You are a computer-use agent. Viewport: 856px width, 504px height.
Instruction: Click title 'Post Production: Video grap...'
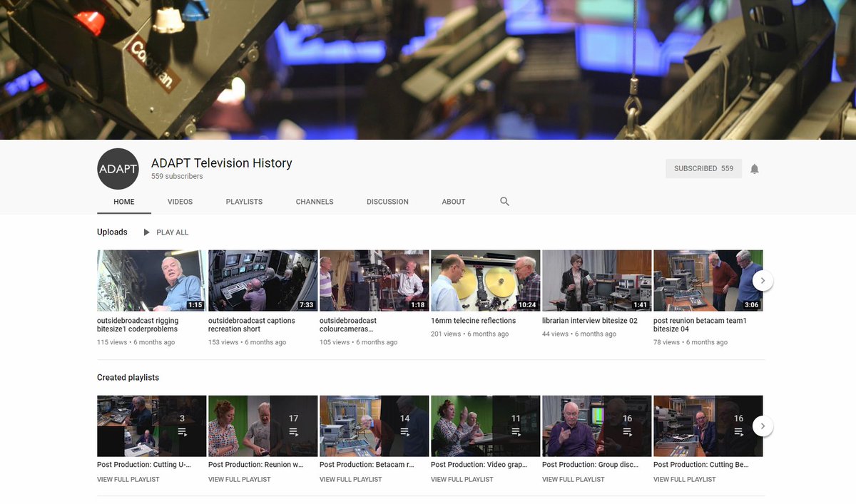tap(479, 465)
